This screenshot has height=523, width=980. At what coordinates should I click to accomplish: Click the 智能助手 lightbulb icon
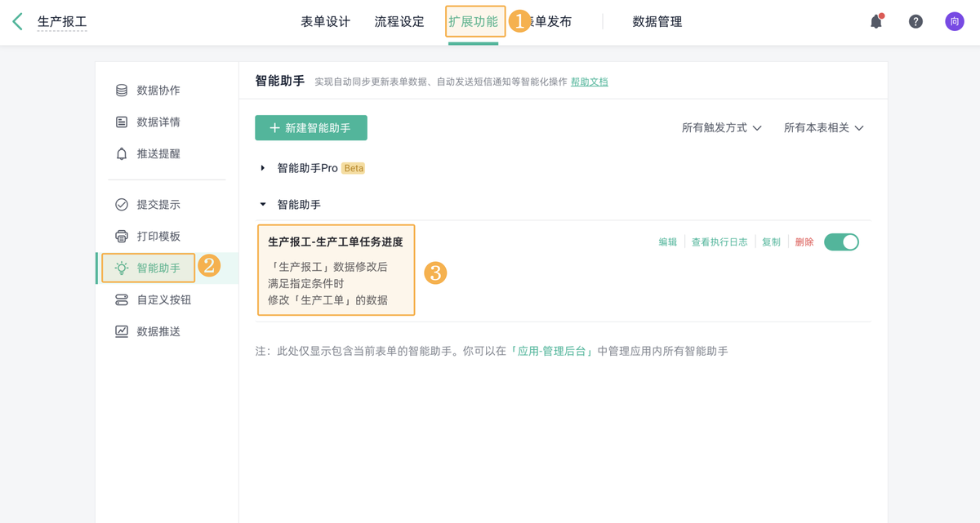[x=123, y=268]
